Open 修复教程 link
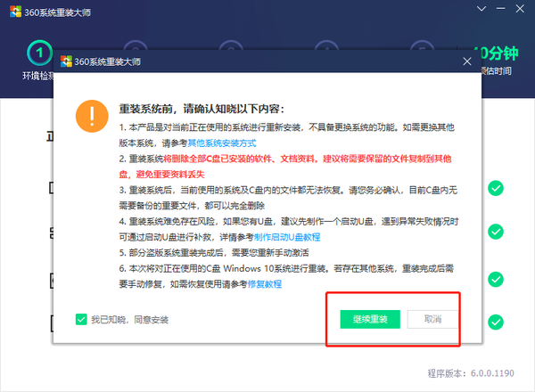The width and height of the screenshot is (535, 392). (x=265, y=284)
